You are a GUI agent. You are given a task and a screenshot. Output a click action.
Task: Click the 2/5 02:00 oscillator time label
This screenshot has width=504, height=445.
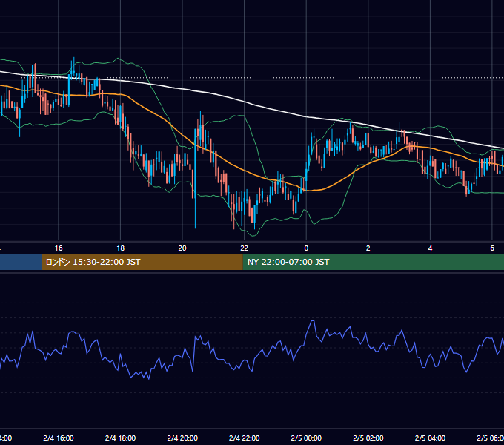pyautogui.click(x=368, y=438)
